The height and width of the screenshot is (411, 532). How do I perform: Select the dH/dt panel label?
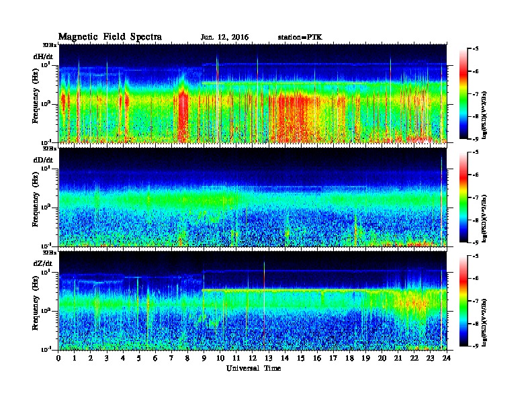43,56
